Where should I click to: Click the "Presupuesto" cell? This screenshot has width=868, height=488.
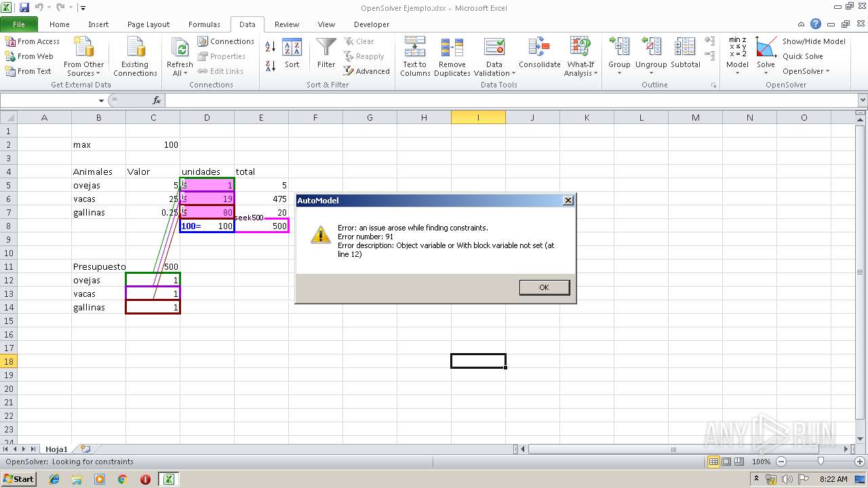click(99, 266)
